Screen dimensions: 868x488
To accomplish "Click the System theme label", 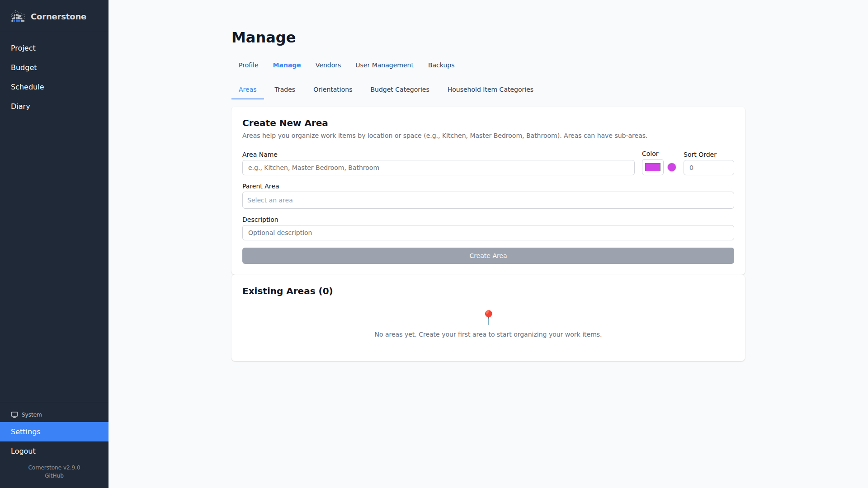I will [x=32, y=415].
